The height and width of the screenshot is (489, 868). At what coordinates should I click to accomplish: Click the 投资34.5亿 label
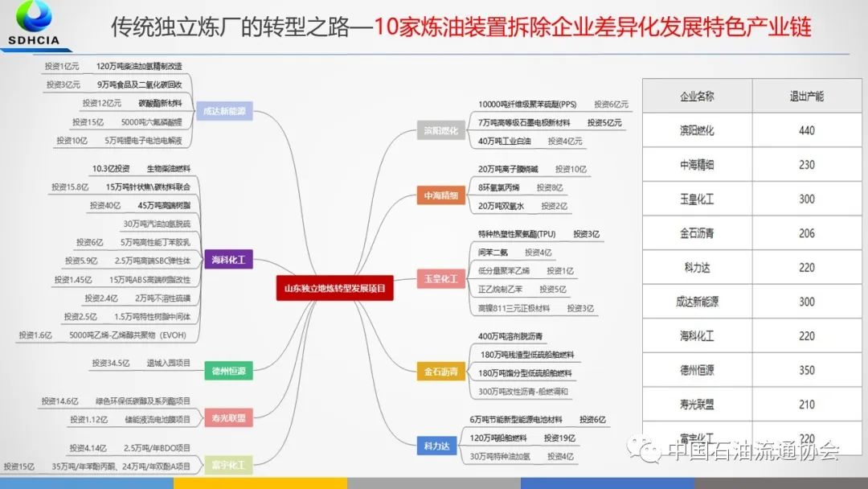111,363
